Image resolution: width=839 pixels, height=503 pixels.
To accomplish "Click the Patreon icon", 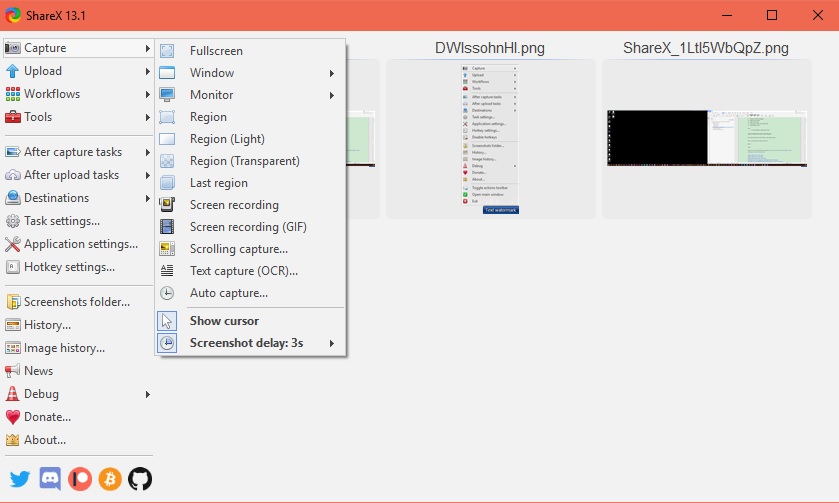I will (80, 479).
